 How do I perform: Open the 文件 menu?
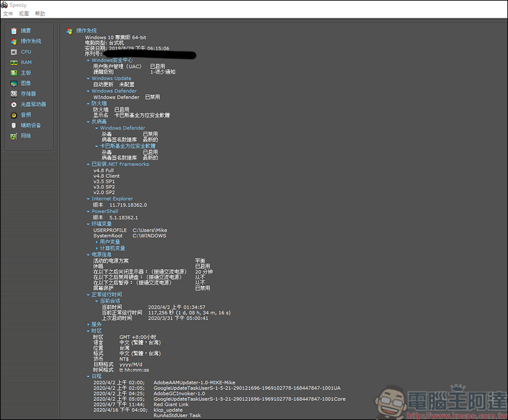tap(8, 13)
